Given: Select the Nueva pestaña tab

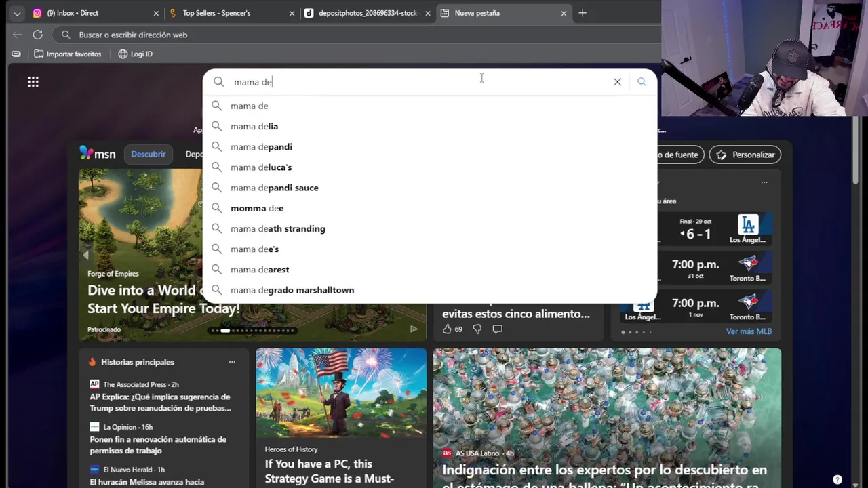Looking at the screenshot, I should coord(502,13).
